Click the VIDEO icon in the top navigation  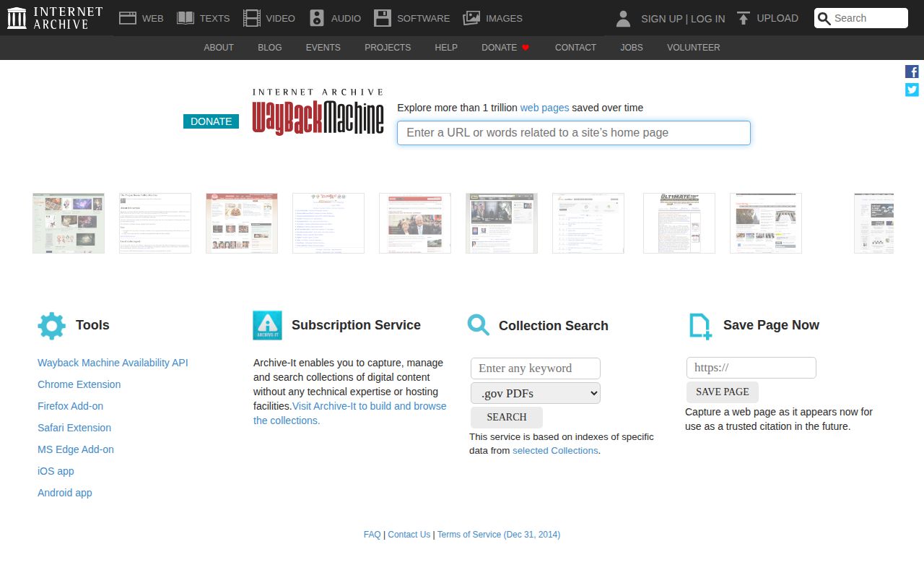pyautogui.click(x=251, y=17)
